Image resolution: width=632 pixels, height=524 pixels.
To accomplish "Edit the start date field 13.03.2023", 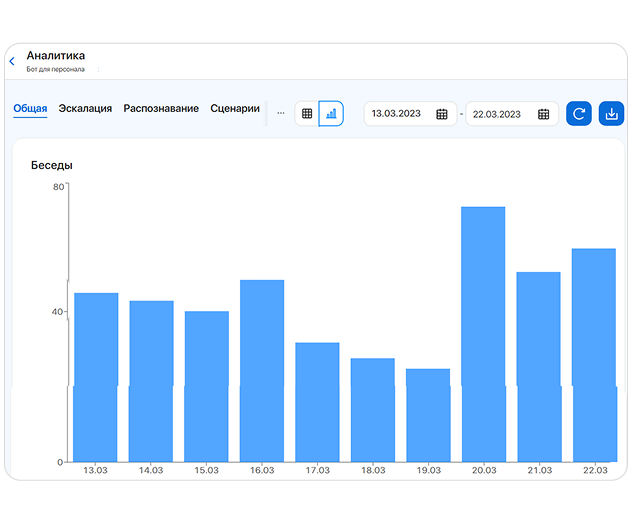I will point(410,114).
